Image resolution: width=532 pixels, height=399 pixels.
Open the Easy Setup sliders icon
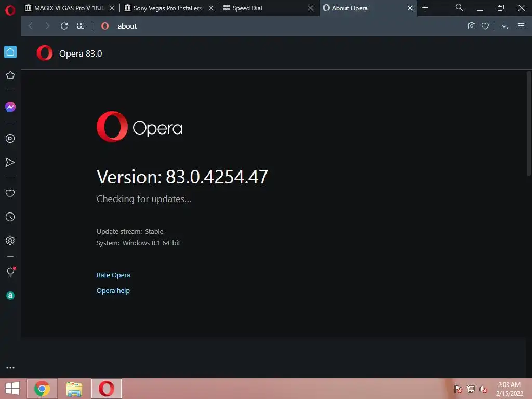point(521,26)
